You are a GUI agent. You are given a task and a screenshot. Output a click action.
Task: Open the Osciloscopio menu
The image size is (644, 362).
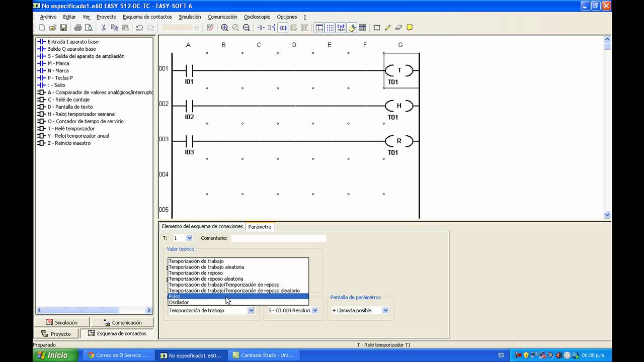[257, 17]
